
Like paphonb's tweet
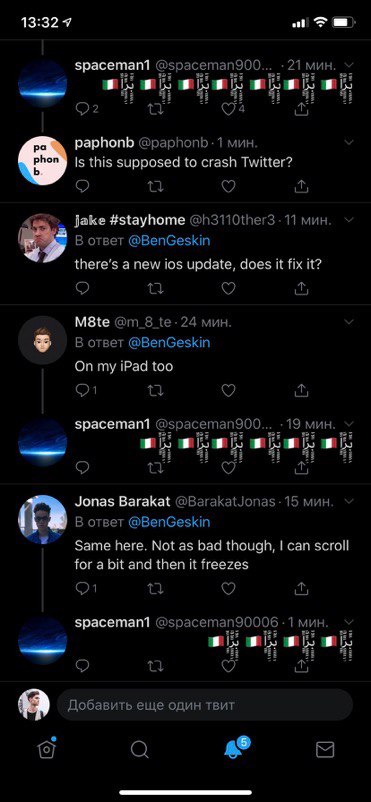228,186
